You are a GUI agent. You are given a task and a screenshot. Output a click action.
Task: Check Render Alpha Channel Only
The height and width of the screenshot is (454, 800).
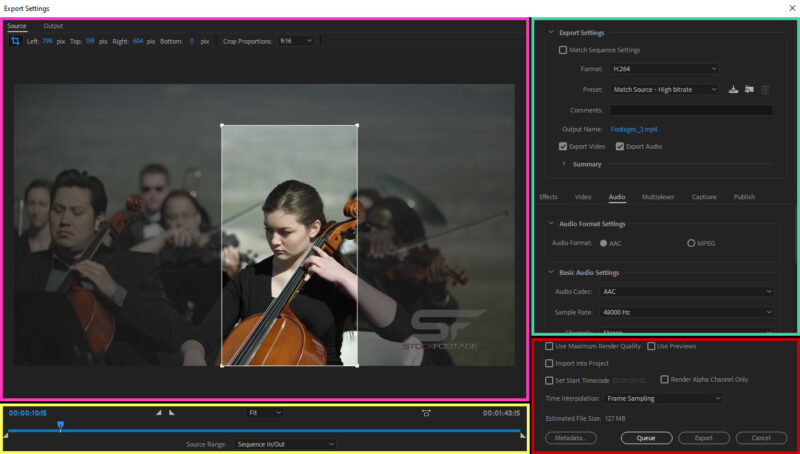(x=664, y=379)
